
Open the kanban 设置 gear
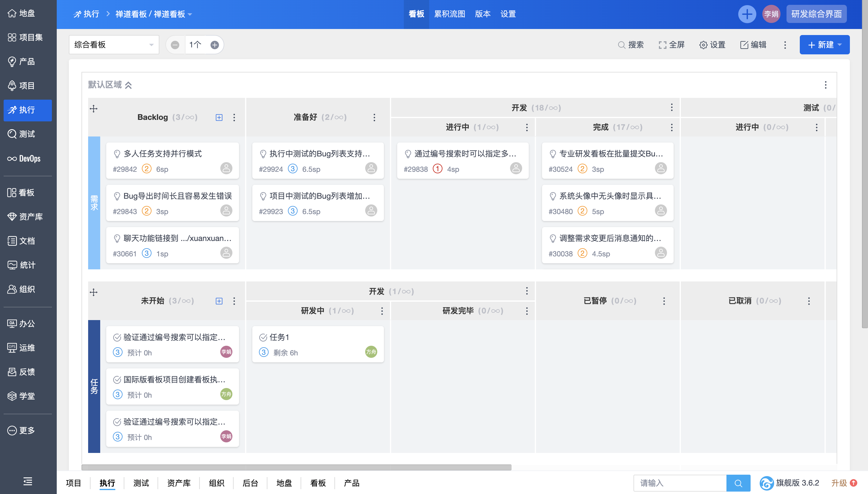712,45
